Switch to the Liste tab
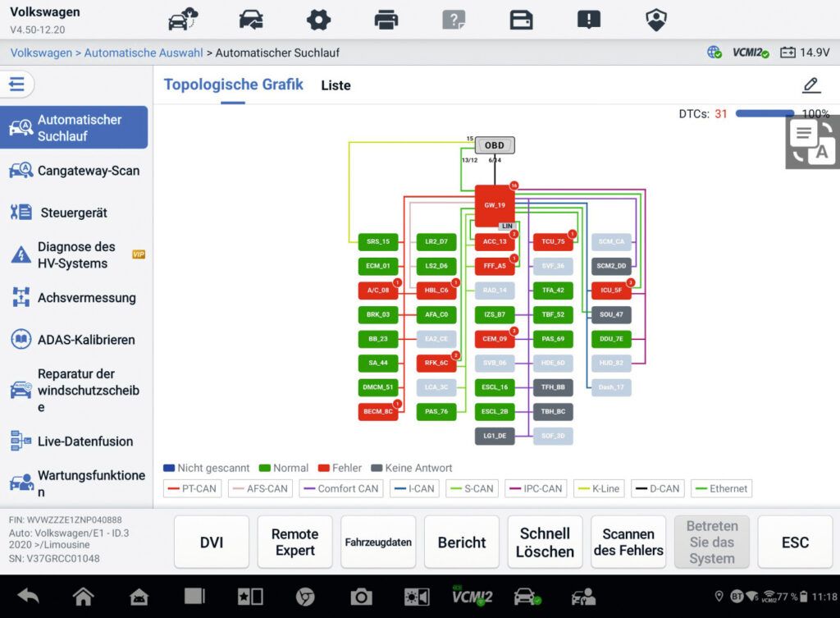This screenshot has height=618, width=840. (x=336, y=85)
